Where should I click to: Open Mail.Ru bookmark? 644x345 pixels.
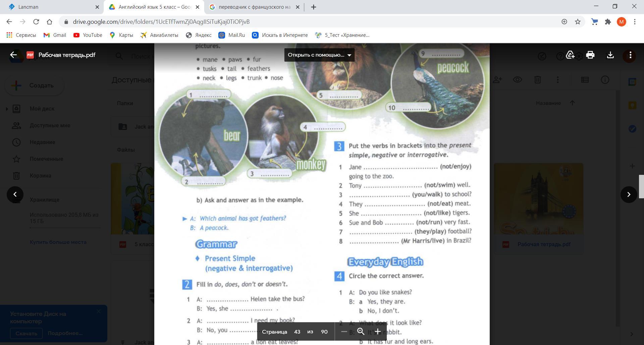231,35
